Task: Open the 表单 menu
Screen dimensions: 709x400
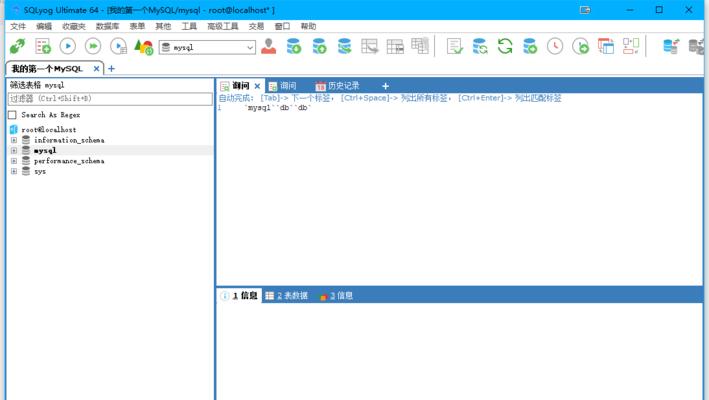Action: tap(137, 26)
